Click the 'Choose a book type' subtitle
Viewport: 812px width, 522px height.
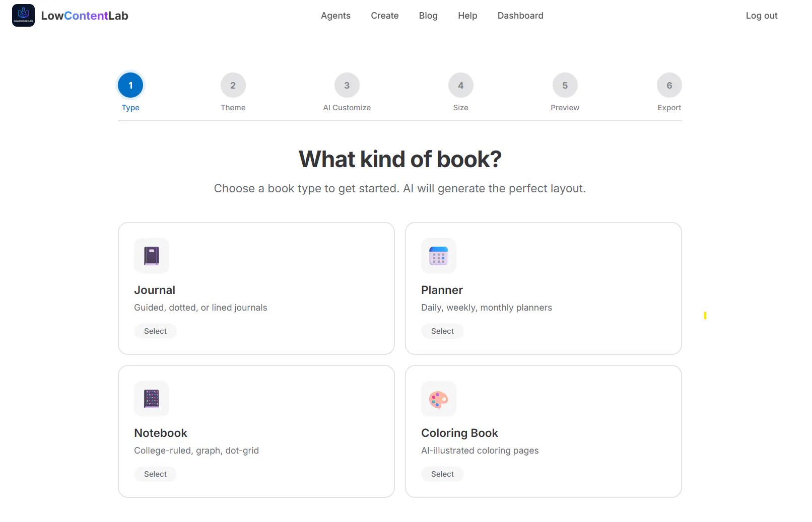coord(400,188)
